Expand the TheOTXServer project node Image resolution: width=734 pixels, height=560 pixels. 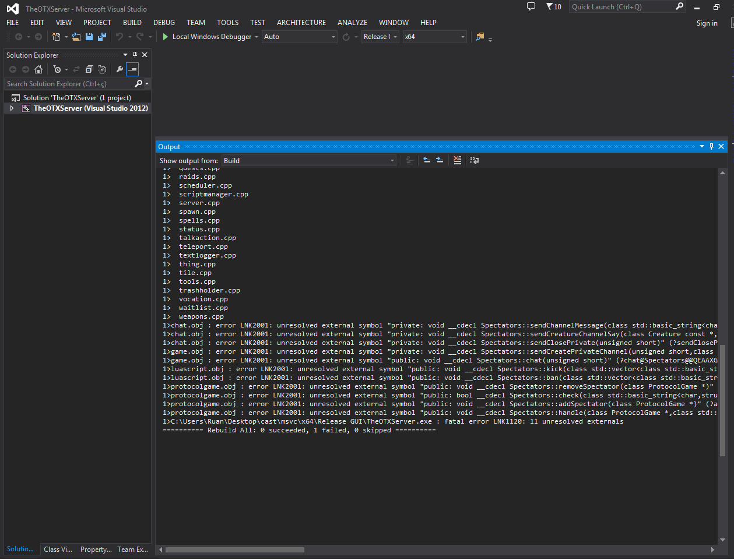pyautogui.click(x=12, y=108)
